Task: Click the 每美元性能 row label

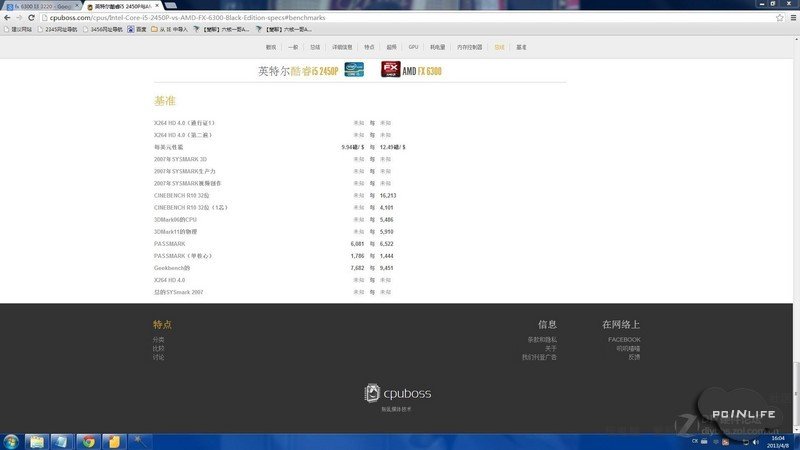Action: 168,147
